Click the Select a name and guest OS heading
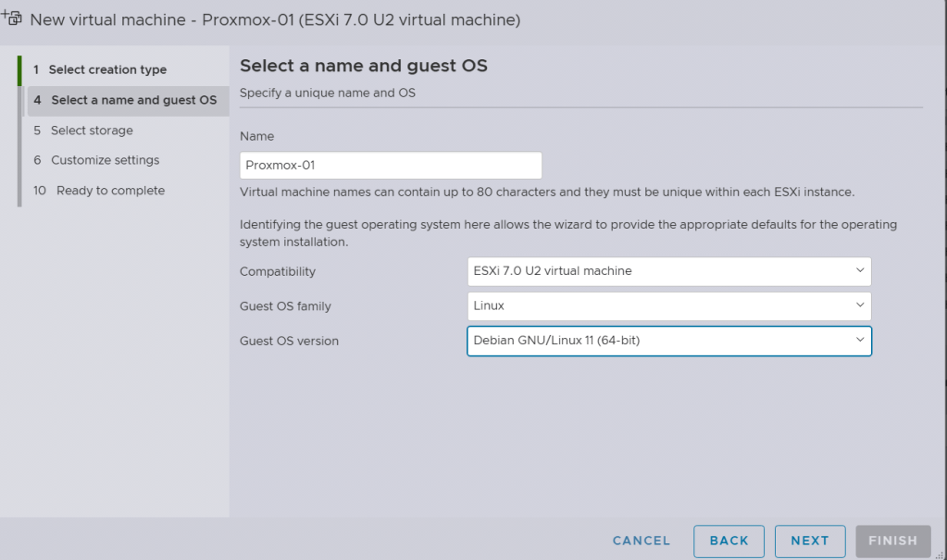The height and width of the screenshot is (560, 947). (363, 66)
